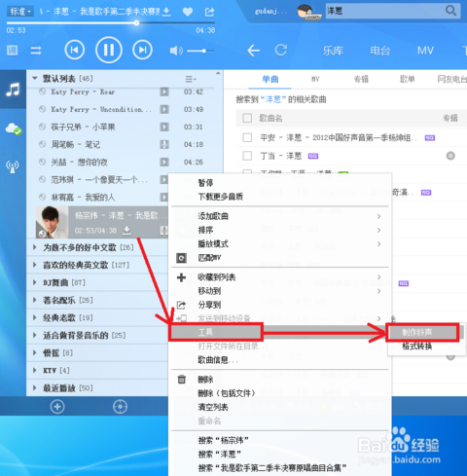Expand the KTV playlist

click(35, 370)
